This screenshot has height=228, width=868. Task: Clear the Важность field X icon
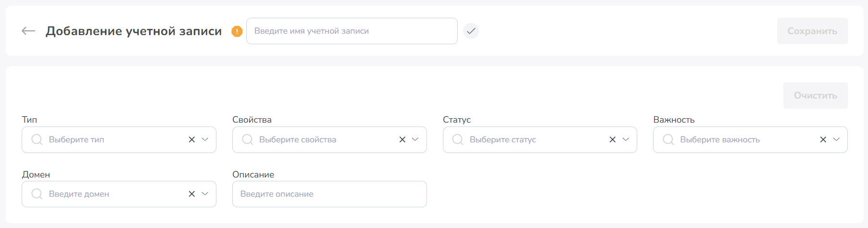tap(823, 139)
